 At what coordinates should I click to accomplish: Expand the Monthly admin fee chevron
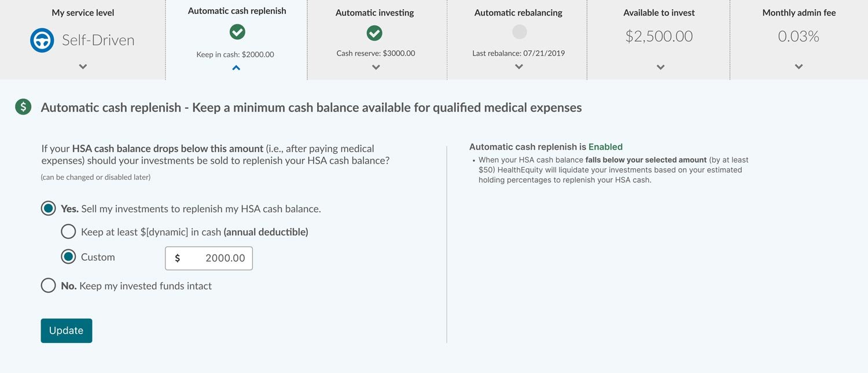pyautogui.click(x=799, y=67)
